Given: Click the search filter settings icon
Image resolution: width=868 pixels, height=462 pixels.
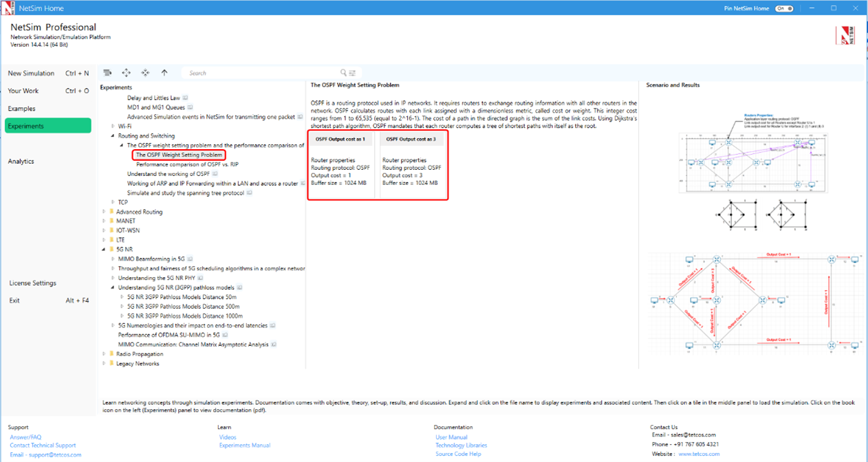Looking at the screenshot, I should [352, 73].
